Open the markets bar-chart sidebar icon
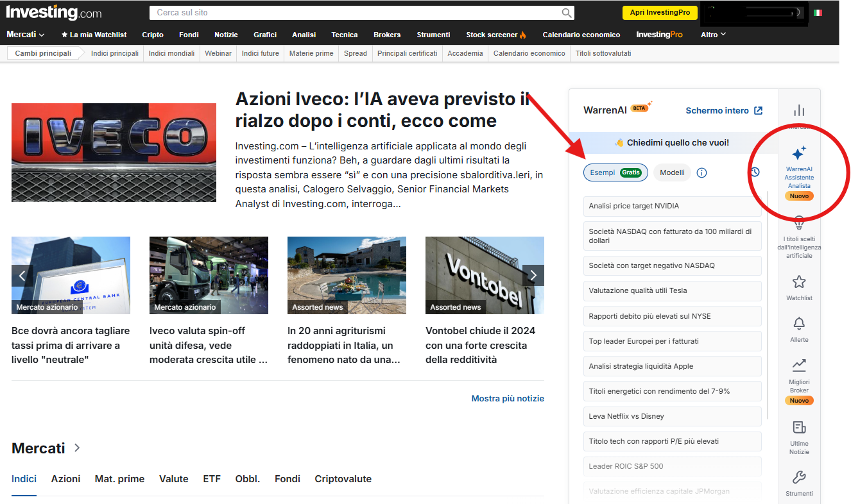This screenshot has height=504, width=851. pos(799,110)
